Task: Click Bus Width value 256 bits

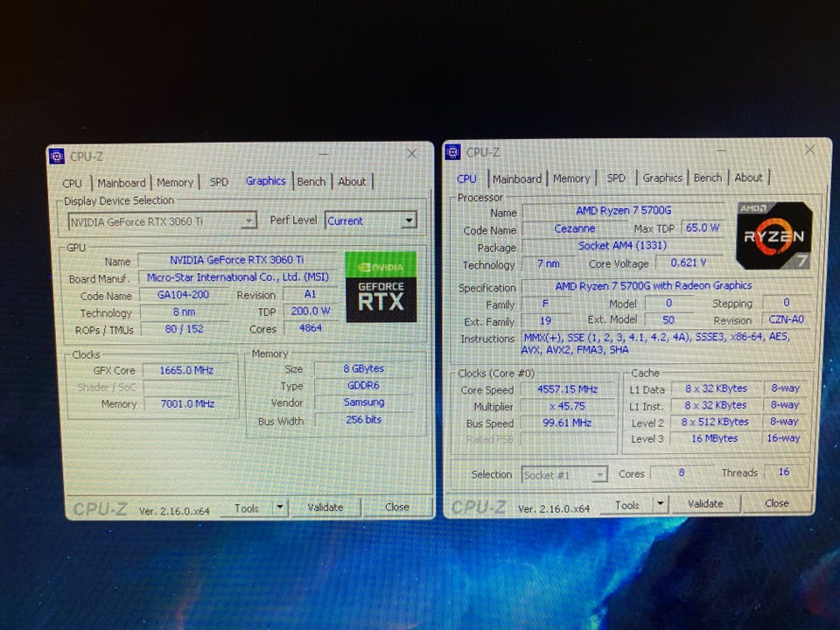Action: [364, 419]
